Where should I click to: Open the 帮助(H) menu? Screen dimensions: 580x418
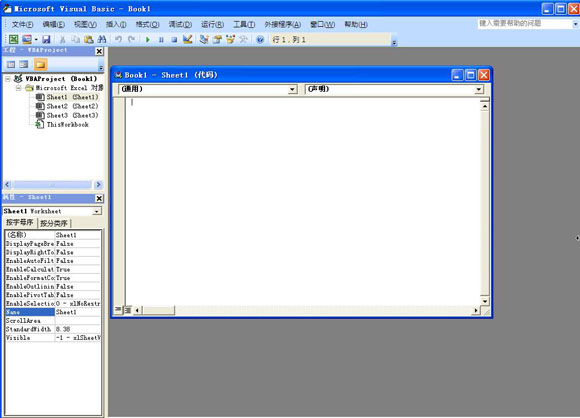pos(356,24)
